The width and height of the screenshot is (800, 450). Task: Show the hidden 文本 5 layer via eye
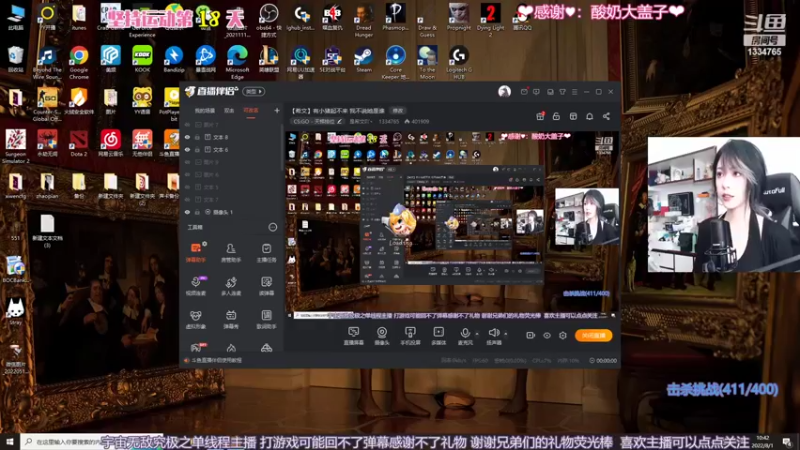(x=187, y=187)
